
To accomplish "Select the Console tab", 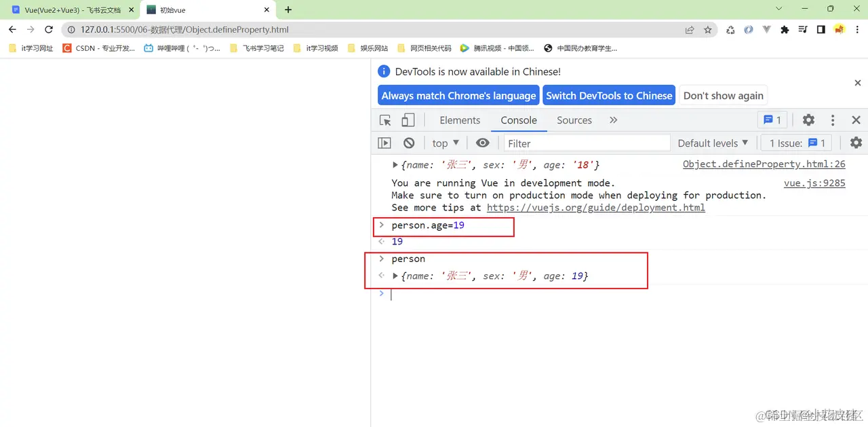I will click(x=519, y=120).
